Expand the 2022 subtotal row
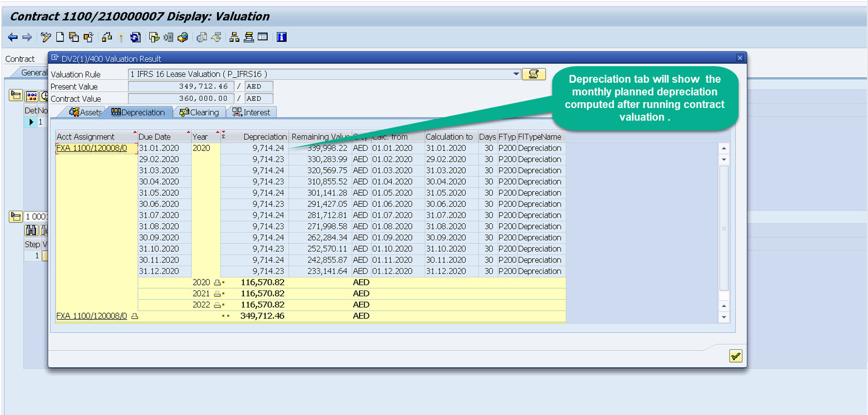 click(218, 305)
